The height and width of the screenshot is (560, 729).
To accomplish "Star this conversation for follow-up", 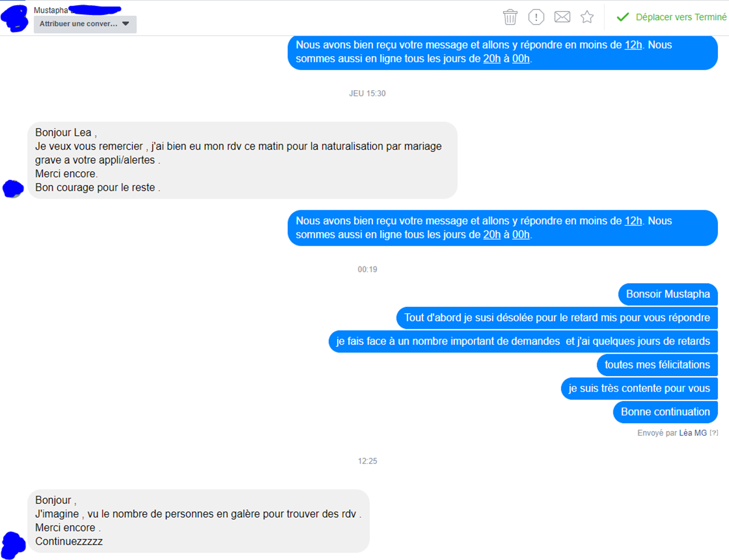I will pyautogui.click(x=587, y=17).
